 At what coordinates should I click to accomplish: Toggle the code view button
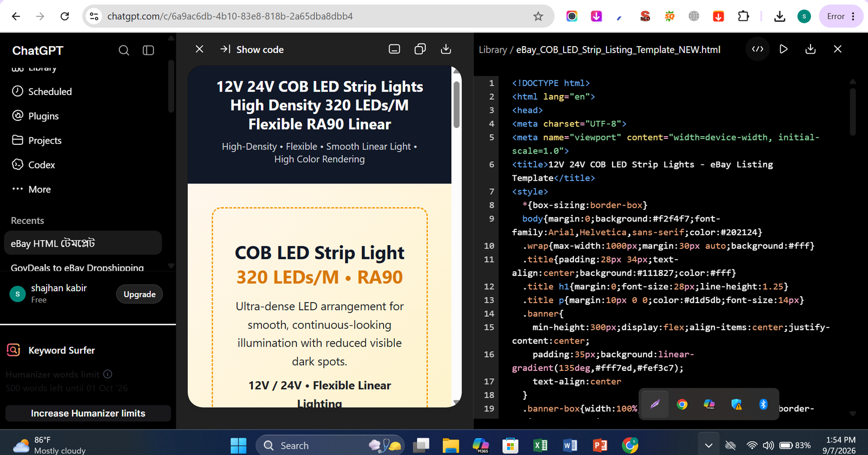coord(758,49)
